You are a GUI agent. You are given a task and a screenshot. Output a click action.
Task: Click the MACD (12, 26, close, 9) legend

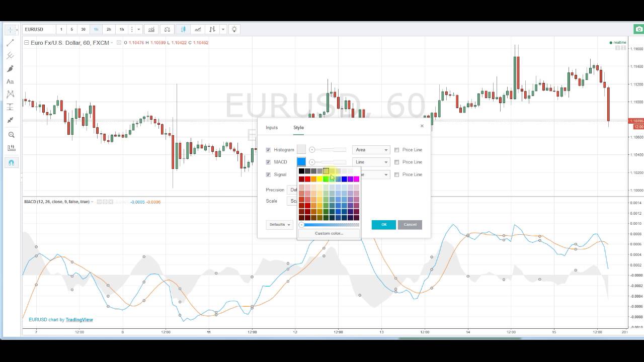(57, 202)
